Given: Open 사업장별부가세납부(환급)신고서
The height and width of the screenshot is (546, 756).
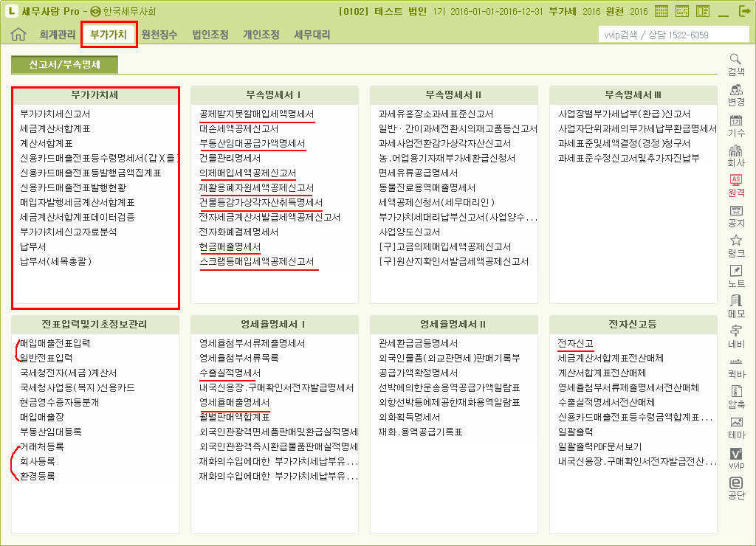Looking at the screenshot, I should [x=625, y=114].
